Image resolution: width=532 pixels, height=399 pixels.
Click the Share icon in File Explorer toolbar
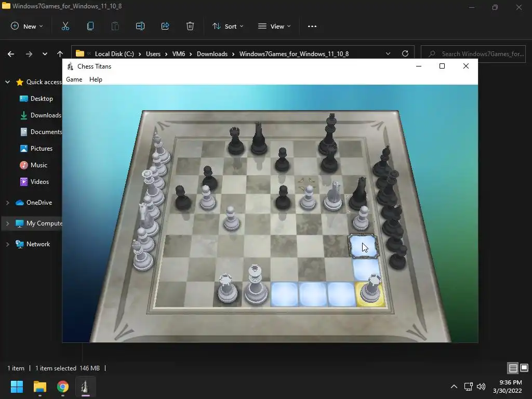point(165,26)
